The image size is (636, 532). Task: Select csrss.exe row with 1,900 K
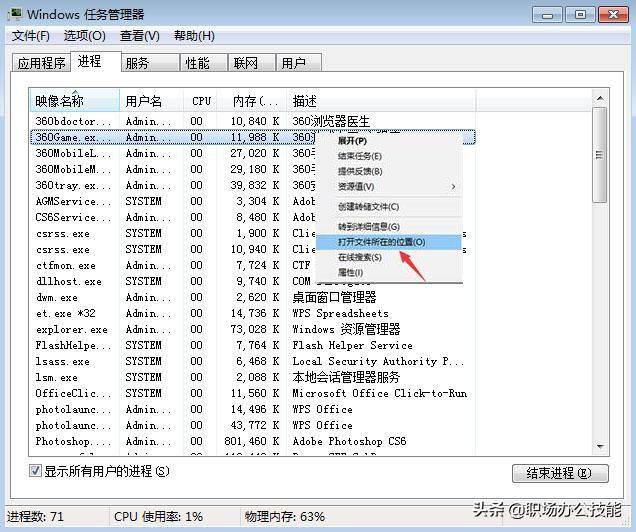point(253,233)
